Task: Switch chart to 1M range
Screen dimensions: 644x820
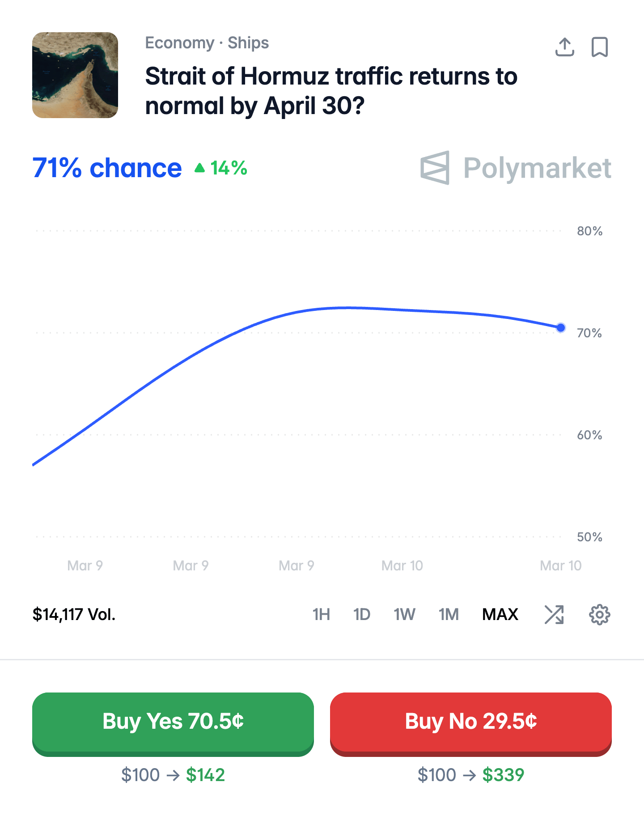Action: point(449,615)
